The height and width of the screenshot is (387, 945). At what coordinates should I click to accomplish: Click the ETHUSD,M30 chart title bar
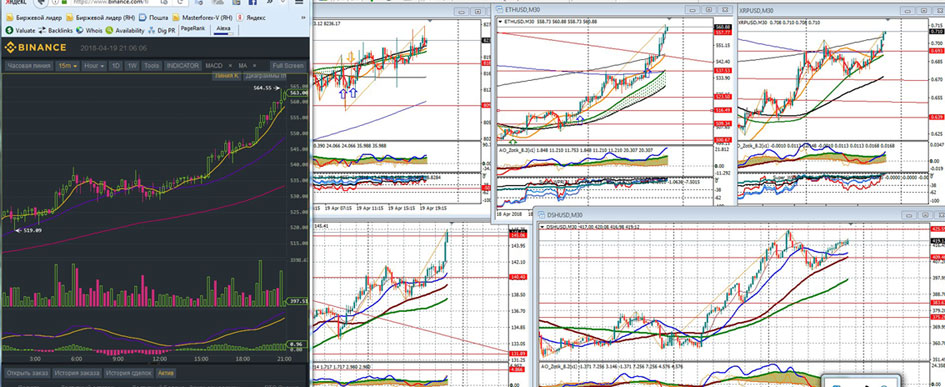click(x=615, y=10)
